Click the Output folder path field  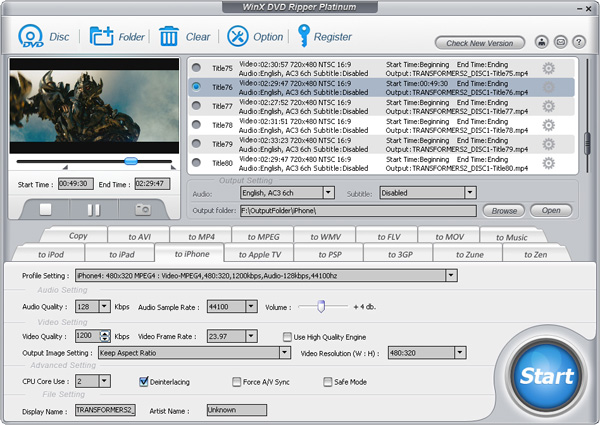click(358, 210)
